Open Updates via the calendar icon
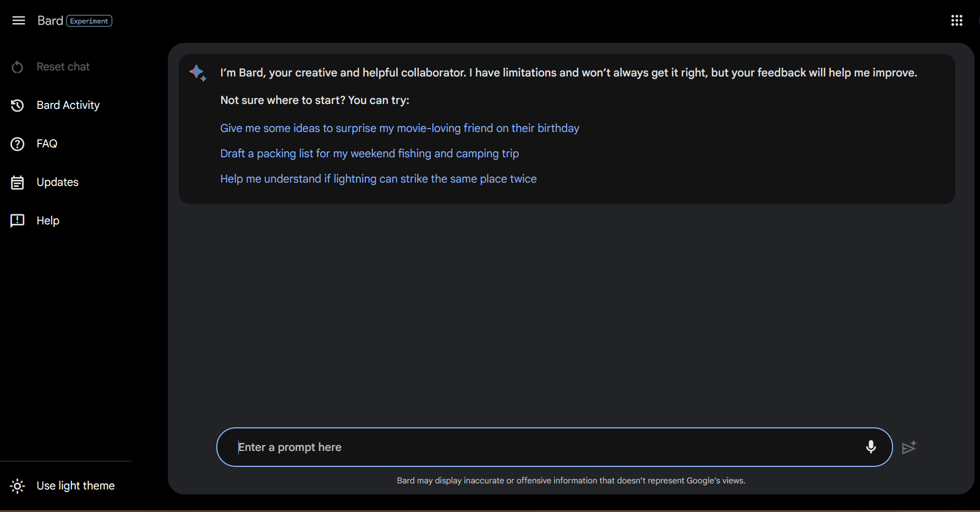980x512 pixels. 18,182
